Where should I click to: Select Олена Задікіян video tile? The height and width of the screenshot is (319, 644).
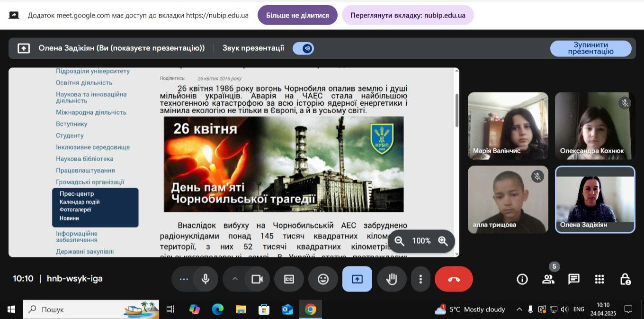coord(595,200)
